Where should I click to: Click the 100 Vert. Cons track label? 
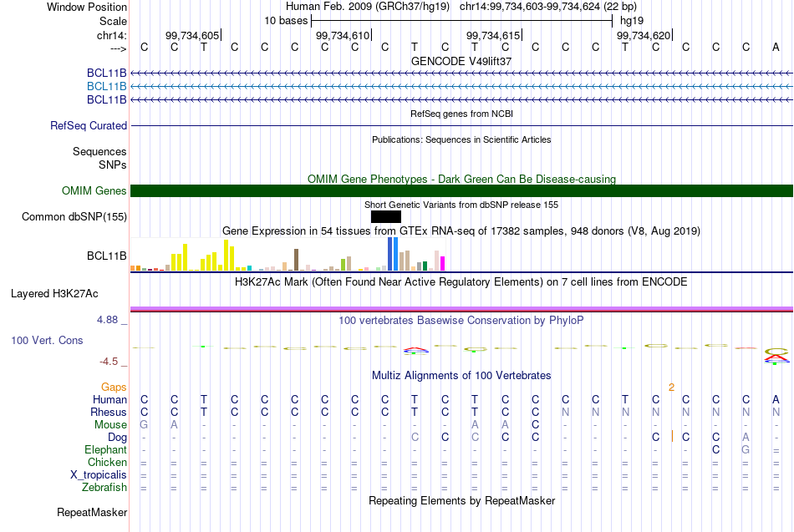pyautogui.click(x=47, y=341)
